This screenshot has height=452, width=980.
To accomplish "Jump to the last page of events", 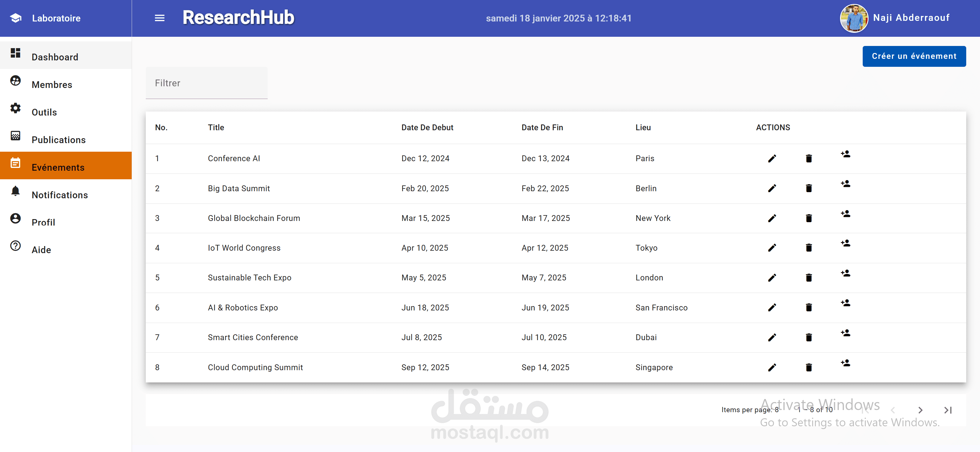I will pyautogui.click(x=948, y=410).
